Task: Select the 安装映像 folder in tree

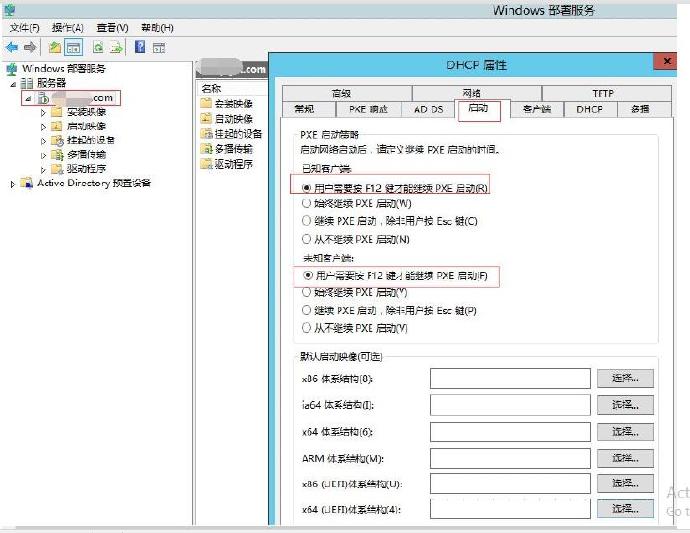Action: pyautogui.click(x=78, y=112)
